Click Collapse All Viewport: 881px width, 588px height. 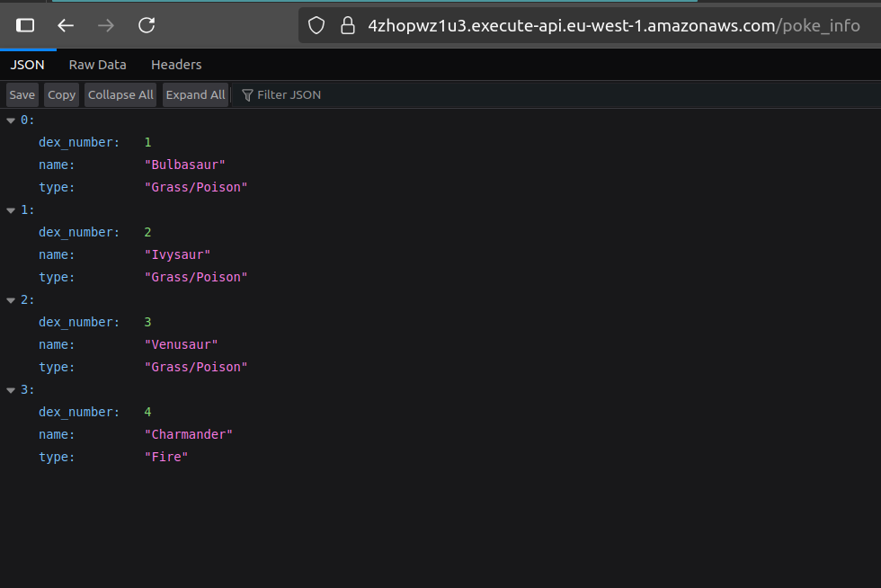pos(120,95)
